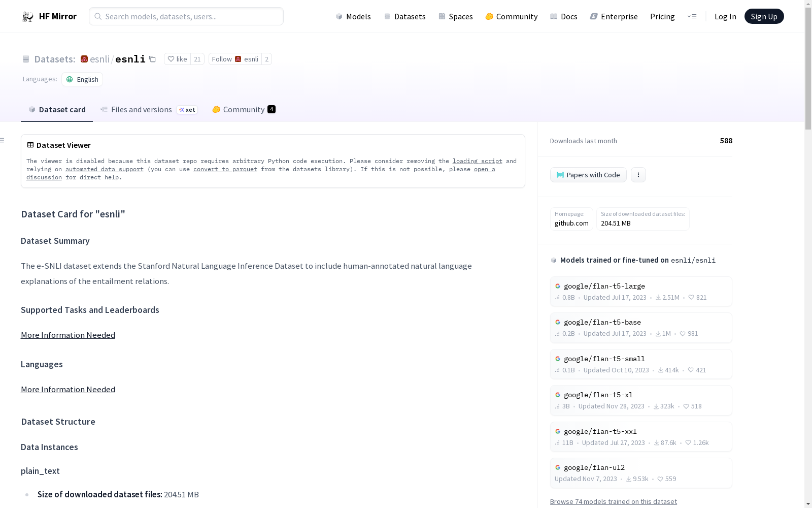Click the heart like icon
The height and width of the screenshot is (508, 812).
tap(171, 59)
